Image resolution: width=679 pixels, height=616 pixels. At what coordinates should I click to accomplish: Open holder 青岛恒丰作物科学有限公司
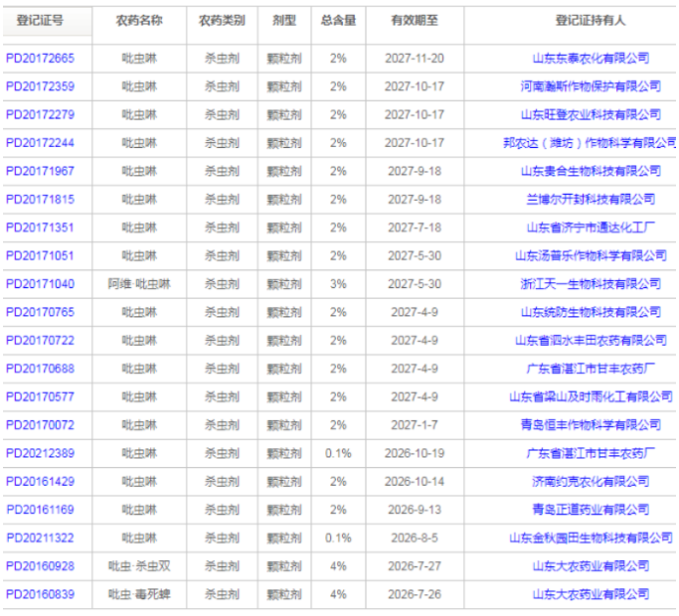coord(591,425)
